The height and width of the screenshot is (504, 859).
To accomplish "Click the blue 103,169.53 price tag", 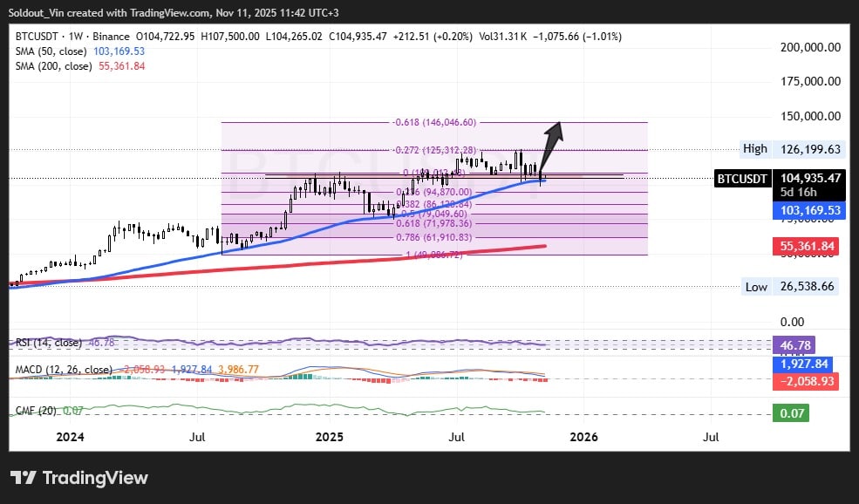I will coord(807,210).
